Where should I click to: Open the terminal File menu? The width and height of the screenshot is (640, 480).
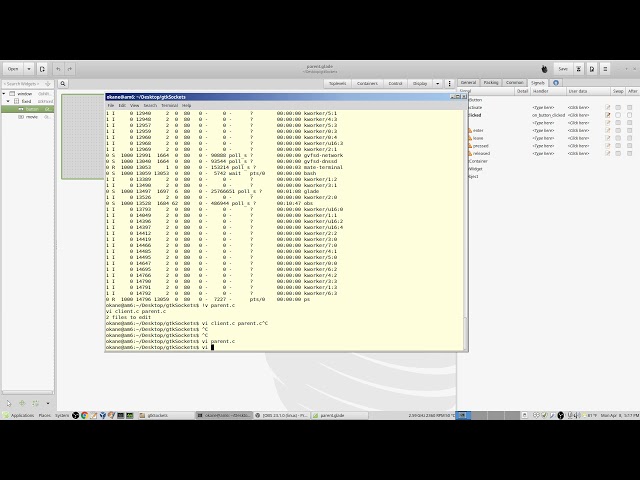point(111,105)
